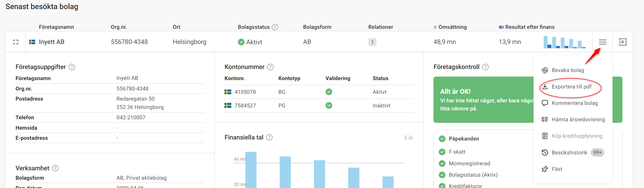Select the phone number 042-210007

(131, 117)
